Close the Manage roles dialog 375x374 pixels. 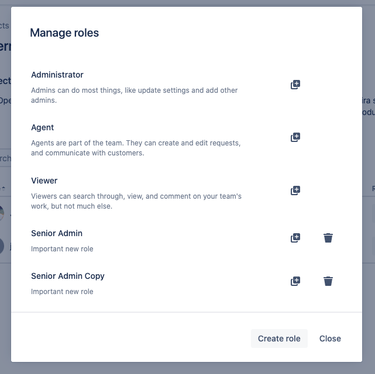click(x=330, y=338)
